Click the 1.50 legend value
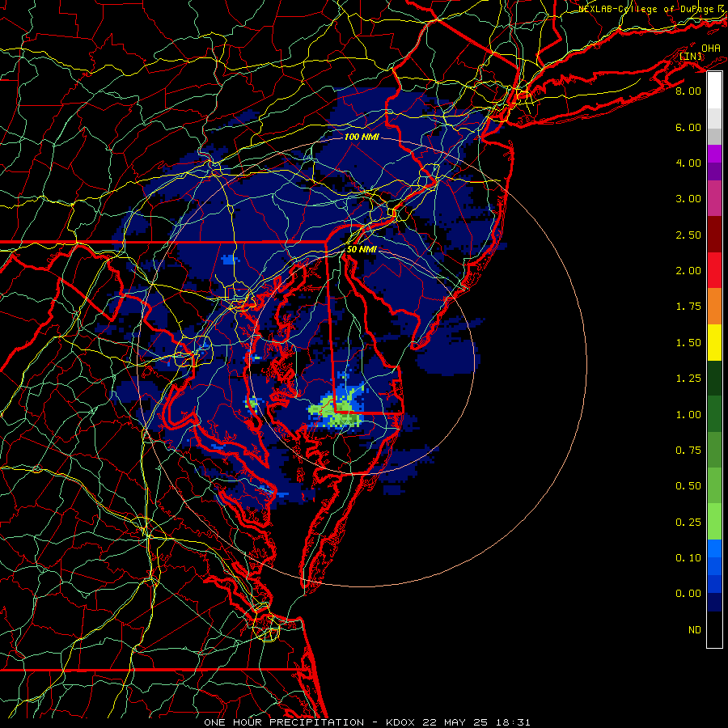 coord(688,343)
